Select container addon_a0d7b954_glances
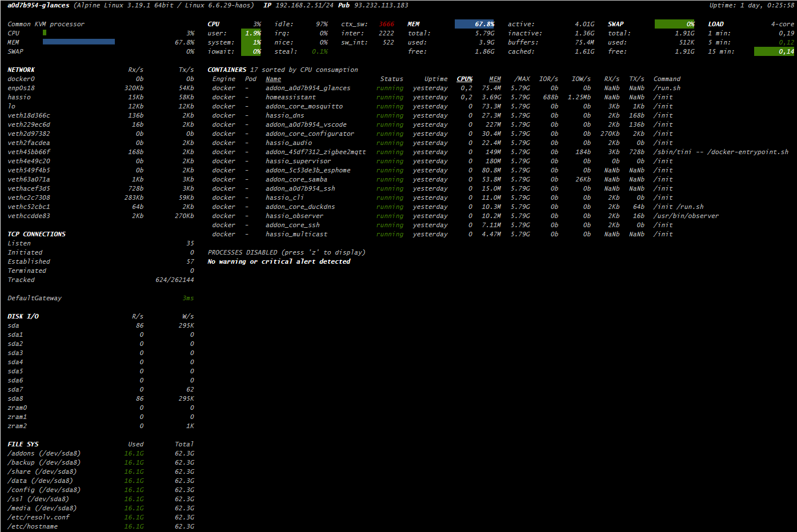Screen dimensions: 797x532 coord(308,88)
